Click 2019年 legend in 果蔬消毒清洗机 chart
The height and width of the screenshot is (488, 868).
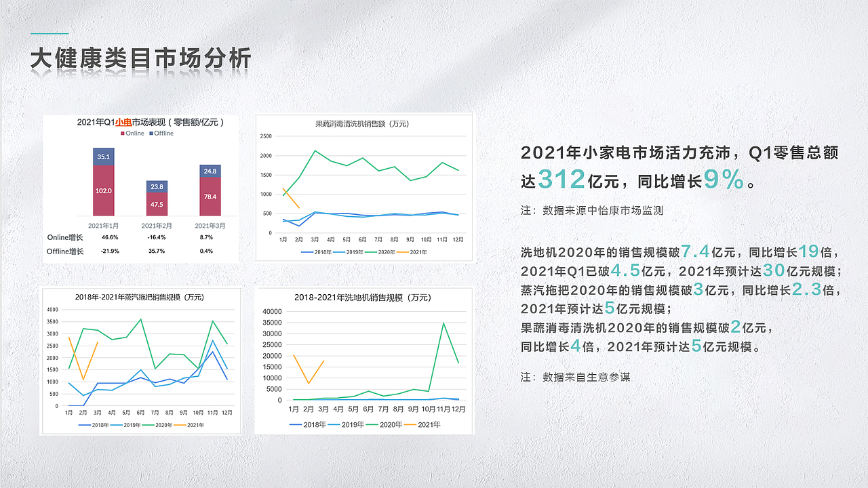click(x=349, y=252)
